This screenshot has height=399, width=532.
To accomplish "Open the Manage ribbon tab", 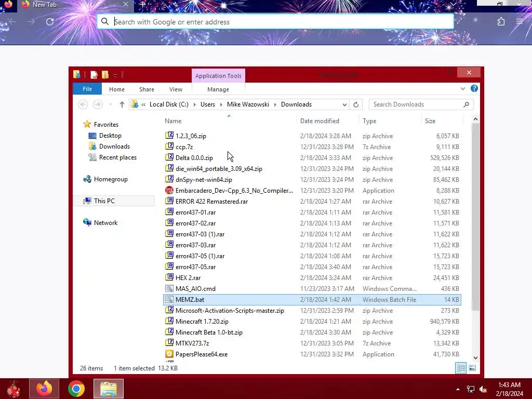I will [x=218, y=89].
